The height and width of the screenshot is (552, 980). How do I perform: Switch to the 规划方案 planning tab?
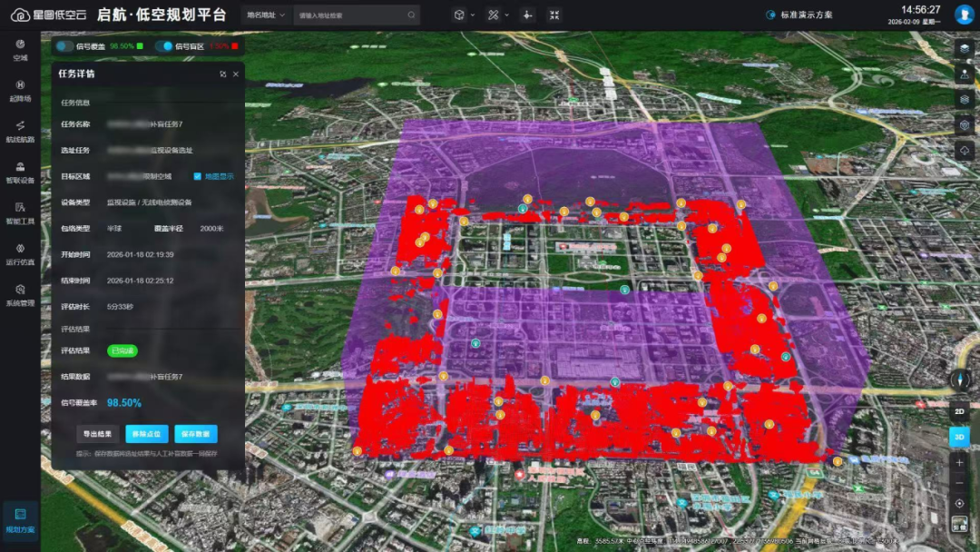[x=20, y=519]
